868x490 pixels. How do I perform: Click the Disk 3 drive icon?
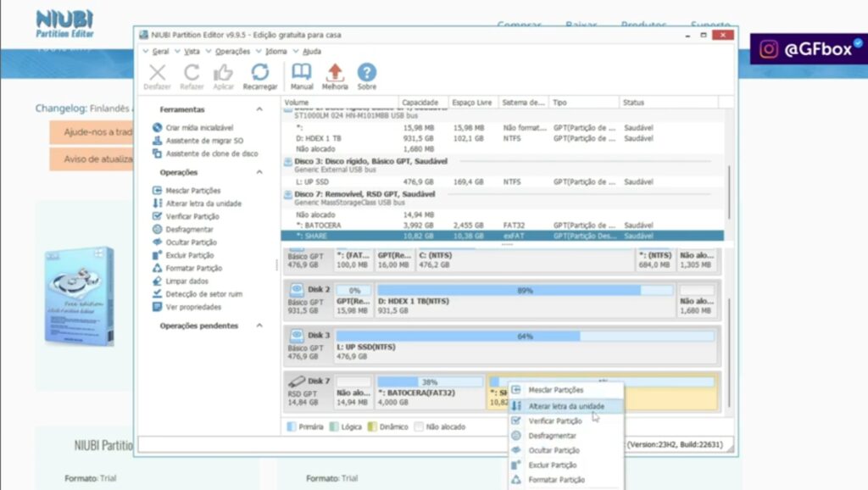coord(296,335)
